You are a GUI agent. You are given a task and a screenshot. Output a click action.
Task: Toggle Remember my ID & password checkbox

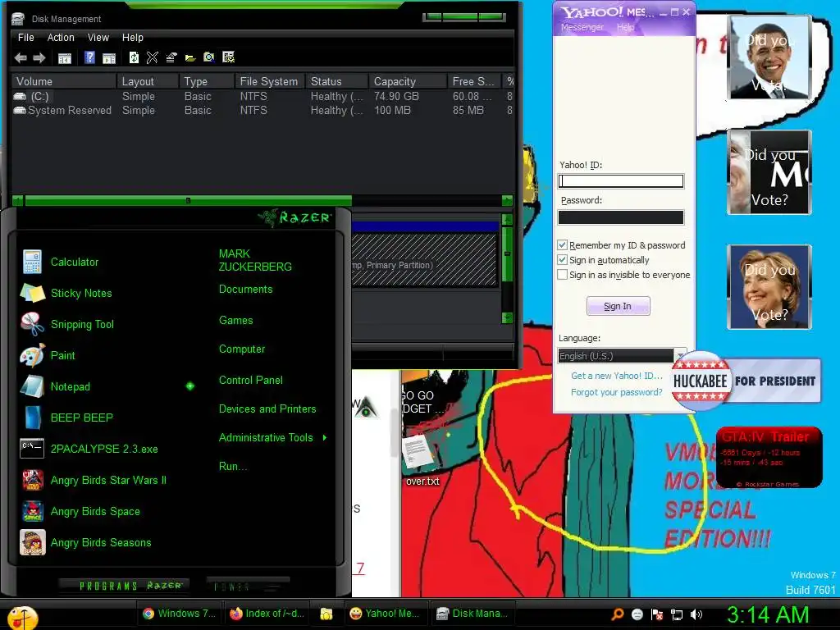click(562, 244)
